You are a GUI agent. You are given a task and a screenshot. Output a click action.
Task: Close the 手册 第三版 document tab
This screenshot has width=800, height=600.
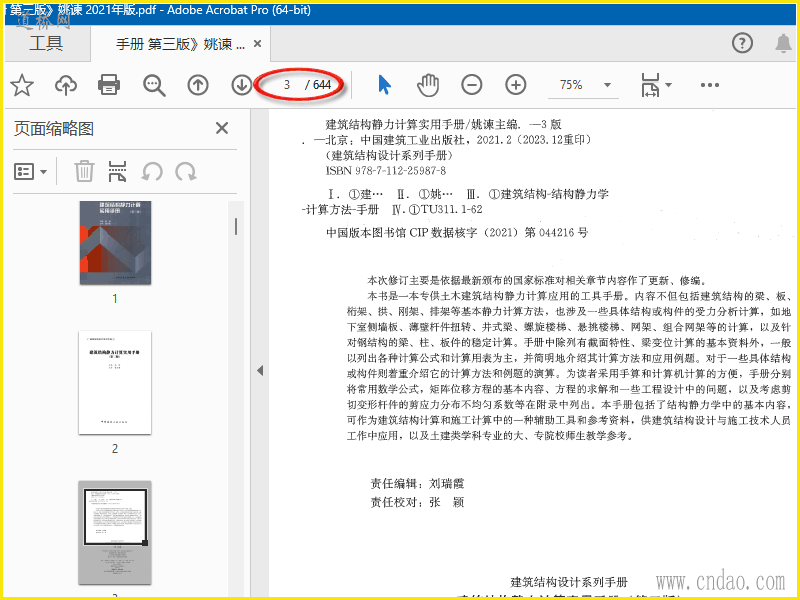pyautogui.click(x=258, y=44)
